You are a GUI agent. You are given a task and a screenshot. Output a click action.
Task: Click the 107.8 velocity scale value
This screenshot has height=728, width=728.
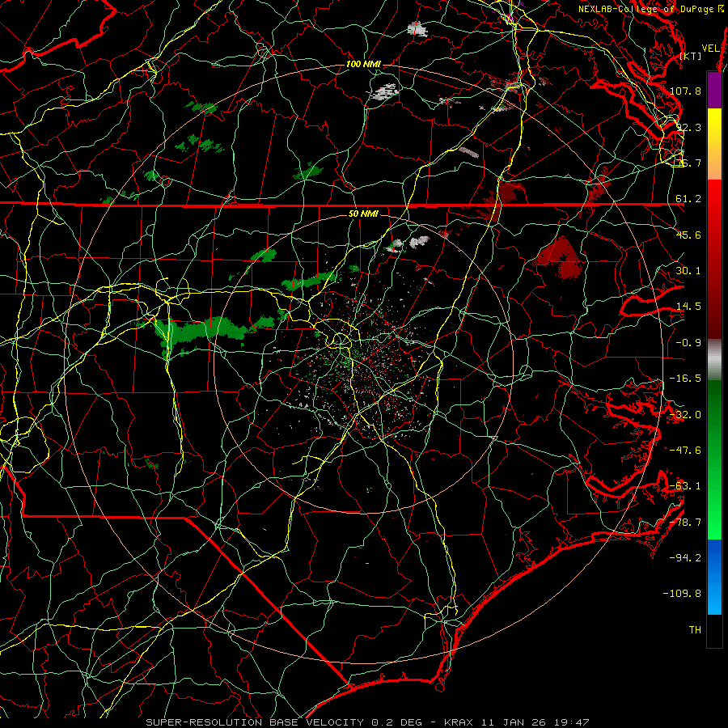685,91
